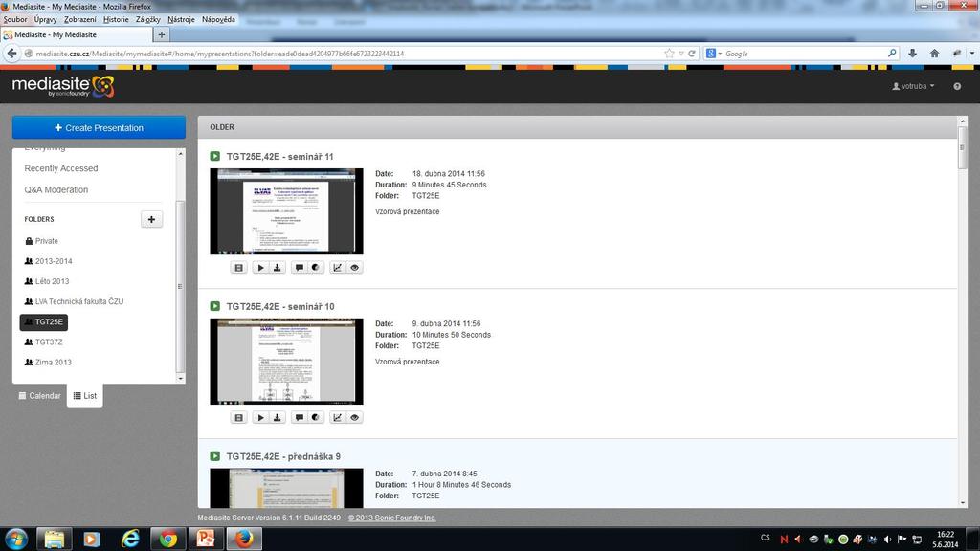
Task: Click the green status icon beside seminář 11 title
Action: tap(215, 156)
